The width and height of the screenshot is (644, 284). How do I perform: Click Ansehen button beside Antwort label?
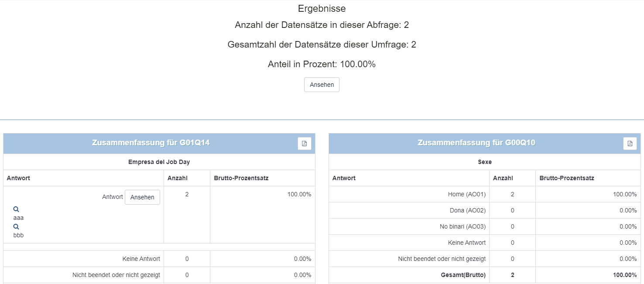pos(142,197)
